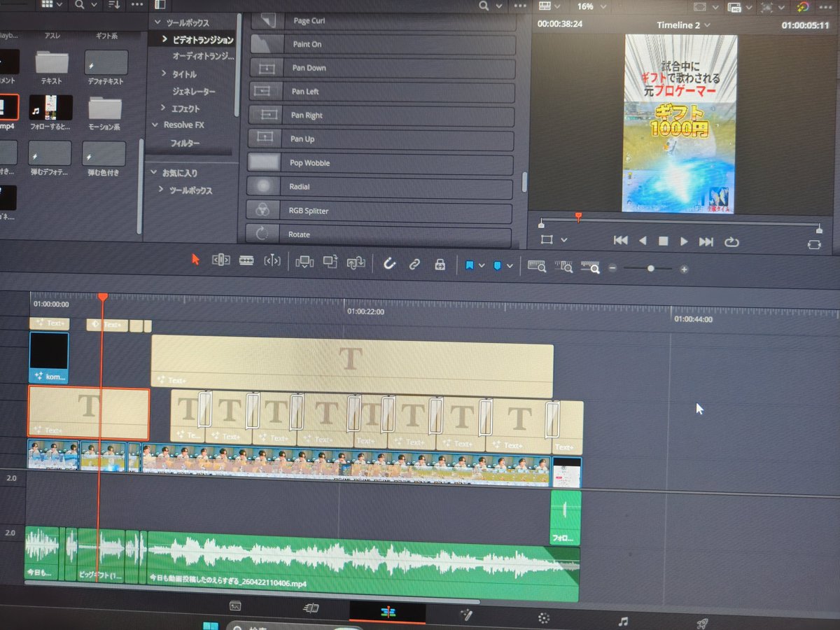Switch media pool to thumbnail grid view

pyautogui.click(x=48, y=4)
